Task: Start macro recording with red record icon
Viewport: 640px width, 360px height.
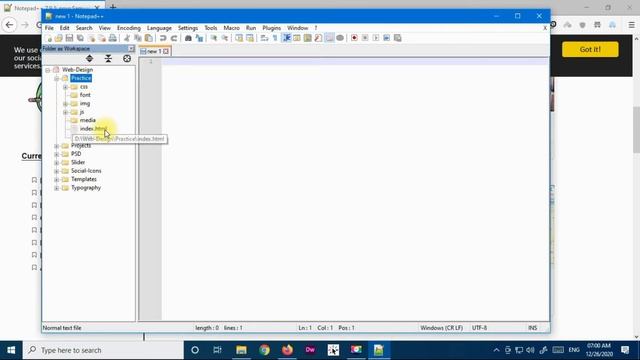Action: coord(354,38)
